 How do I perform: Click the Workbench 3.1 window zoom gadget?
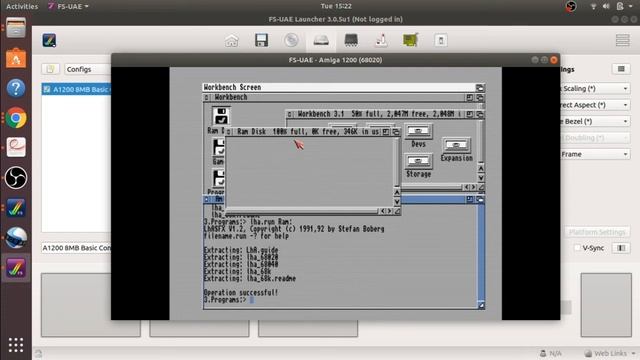coord(470,114)
